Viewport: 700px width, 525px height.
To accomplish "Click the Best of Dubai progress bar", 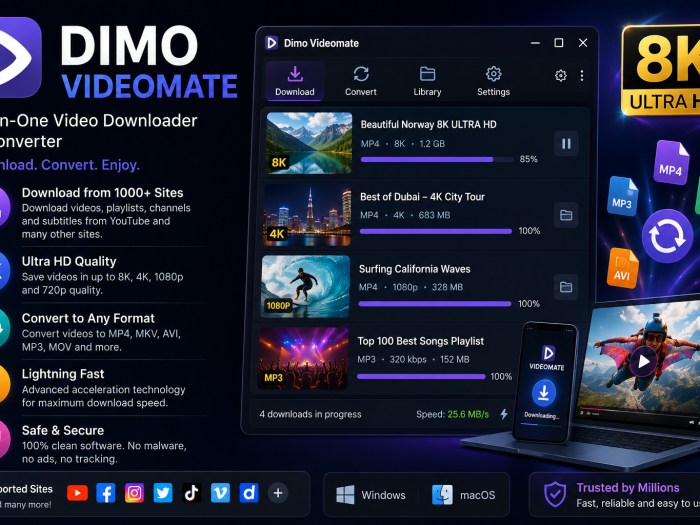I will pyautogui.click(x=436, y=231).
